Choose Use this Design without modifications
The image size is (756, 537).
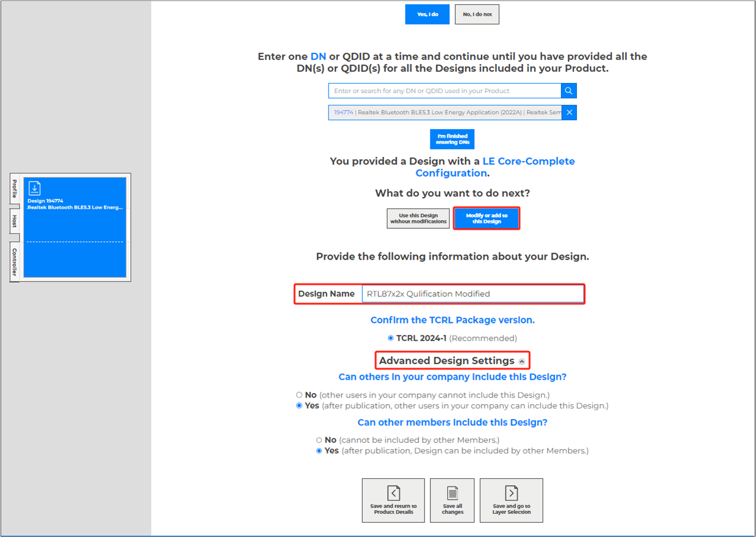pyautogui.click(x=418, y=219)
